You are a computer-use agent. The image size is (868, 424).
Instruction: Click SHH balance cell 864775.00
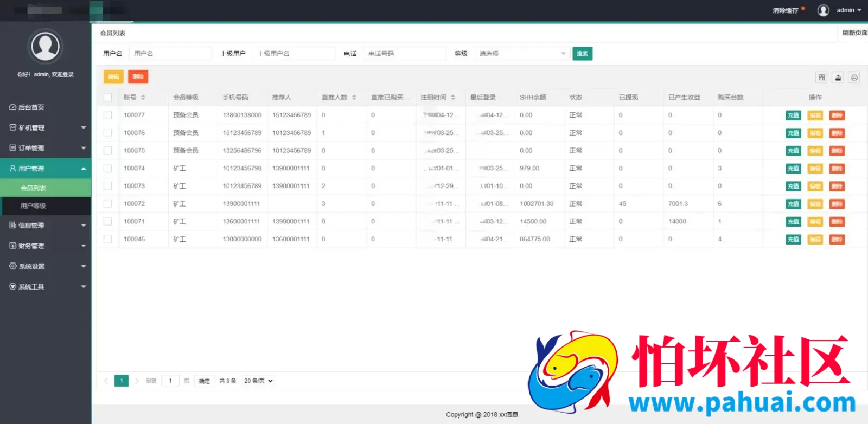[x=535, y=239]
